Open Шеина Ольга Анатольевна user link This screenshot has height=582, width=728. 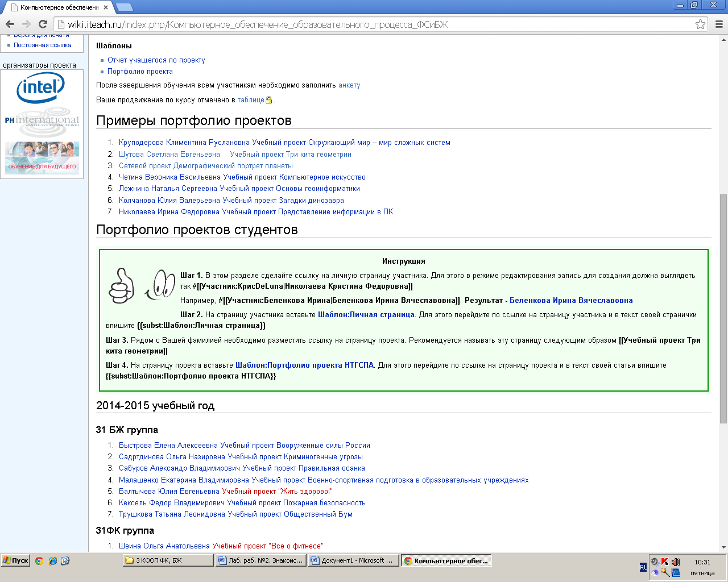(164, 546)
